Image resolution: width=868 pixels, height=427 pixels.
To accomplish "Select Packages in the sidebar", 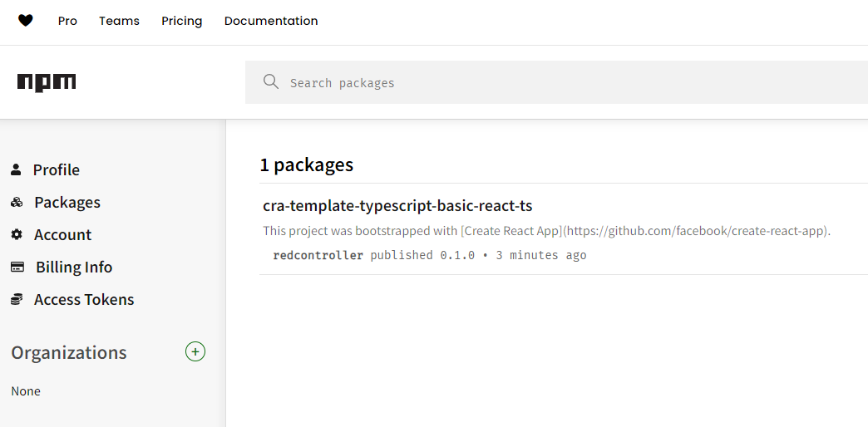I will click(x=67, y=203).
